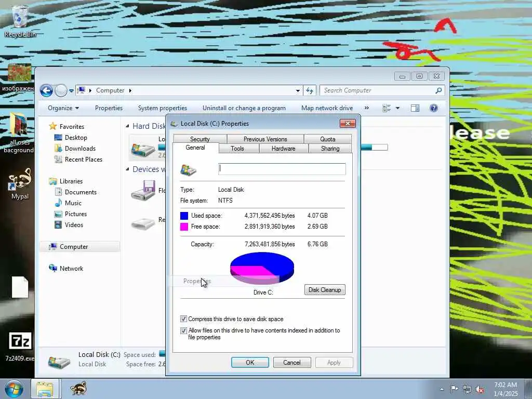
Task: Click the Explorer Back arrow button
Action: point(46,90)
